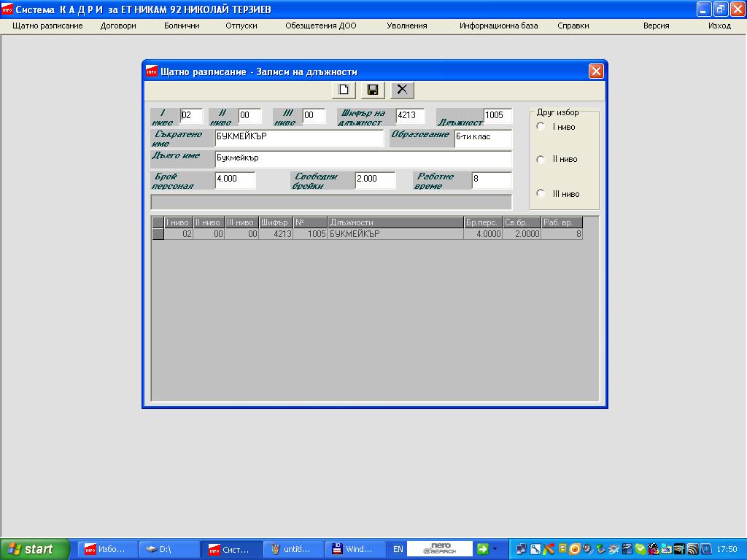Click the green arrow Nero Search button
The image size is (747, 560).
[x=483, y=549]
